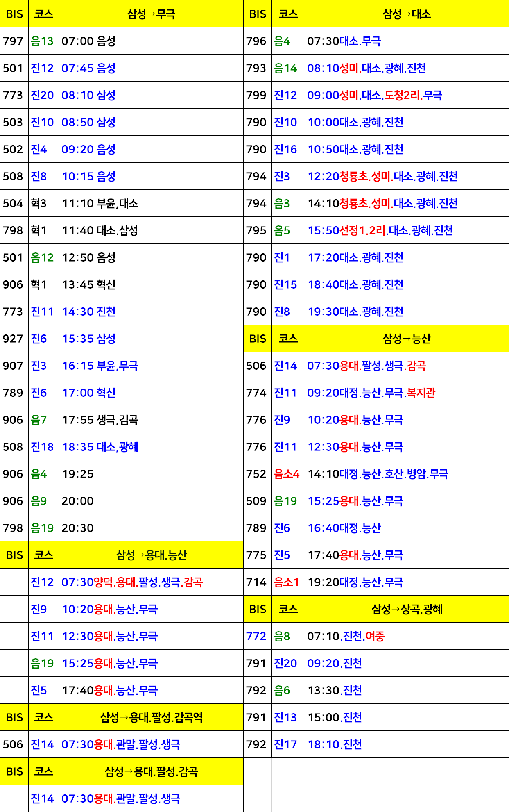
Task: Select the '삼성→용대.팔성.감곡역' header cell
Action: pyautogui.click(x=151, y=717)
